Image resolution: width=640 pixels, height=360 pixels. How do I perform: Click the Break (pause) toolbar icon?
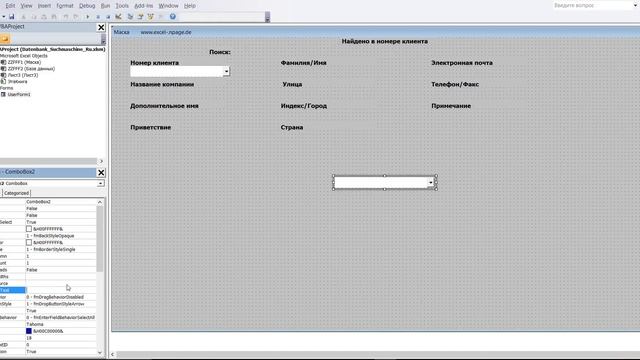[98, 17]
